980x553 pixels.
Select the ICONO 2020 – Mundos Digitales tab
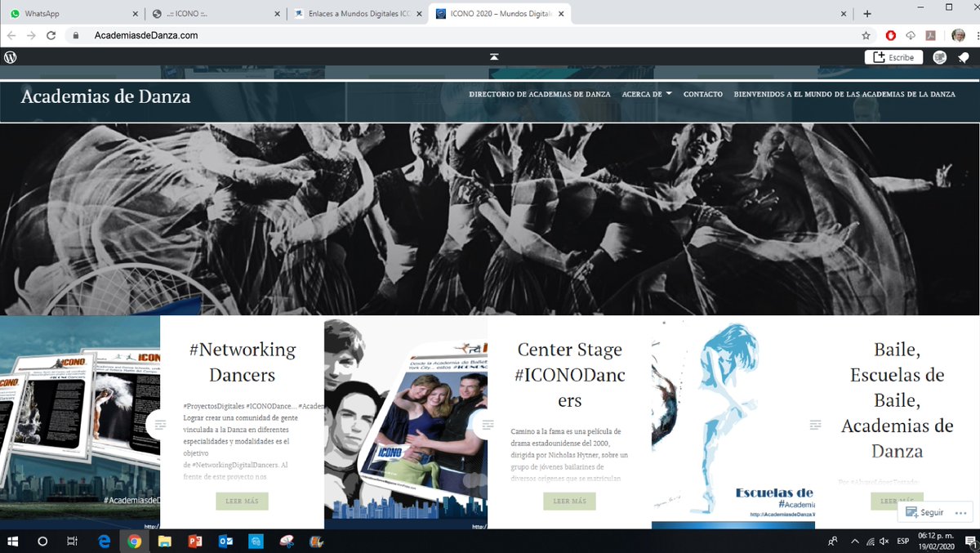click(x=498, y=14)
